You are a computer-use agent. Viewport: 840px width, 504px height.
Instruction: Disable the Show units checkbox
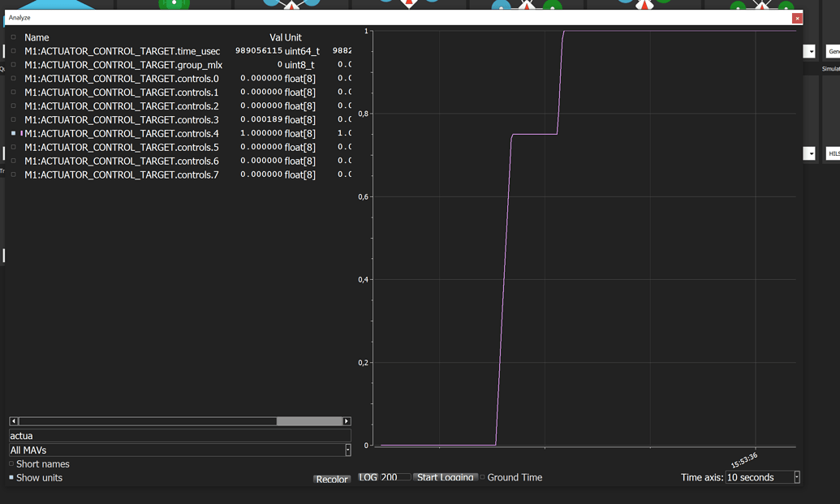click(x=11, y=477)
